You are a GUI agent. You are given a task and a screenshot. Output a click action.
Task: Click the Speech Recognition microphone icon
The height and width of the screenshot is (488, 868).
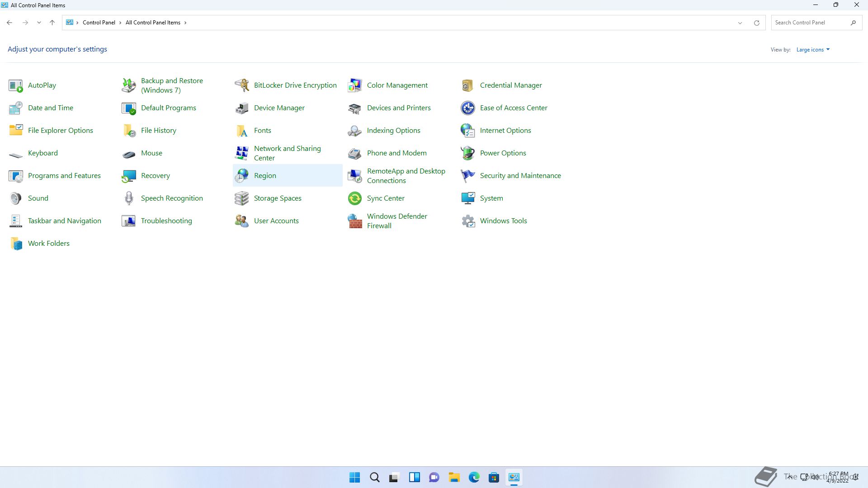(129, 198)
